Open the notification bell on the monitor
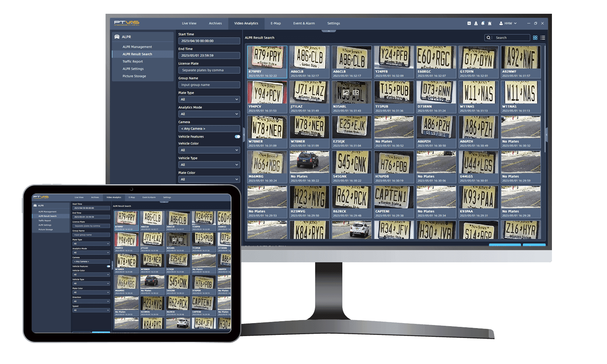This screenshot has height=364, width=607. tap(483, 23)
